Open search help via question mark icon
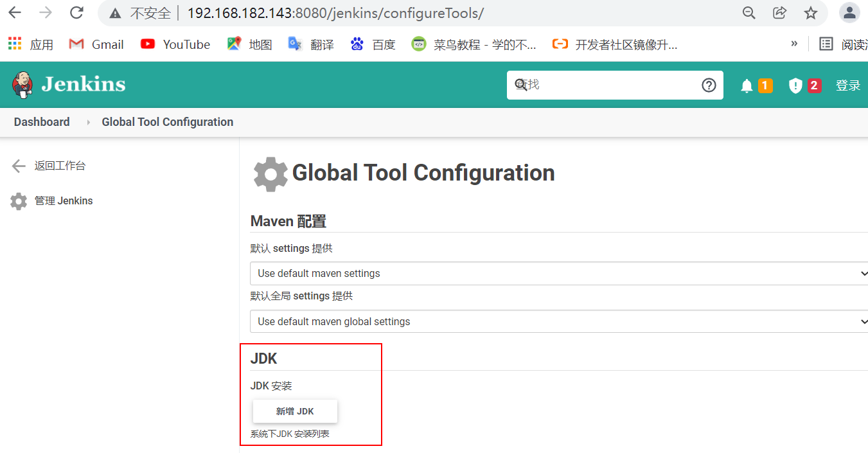The height and width of the screenshot is (453, 868). tap(709, 85)
